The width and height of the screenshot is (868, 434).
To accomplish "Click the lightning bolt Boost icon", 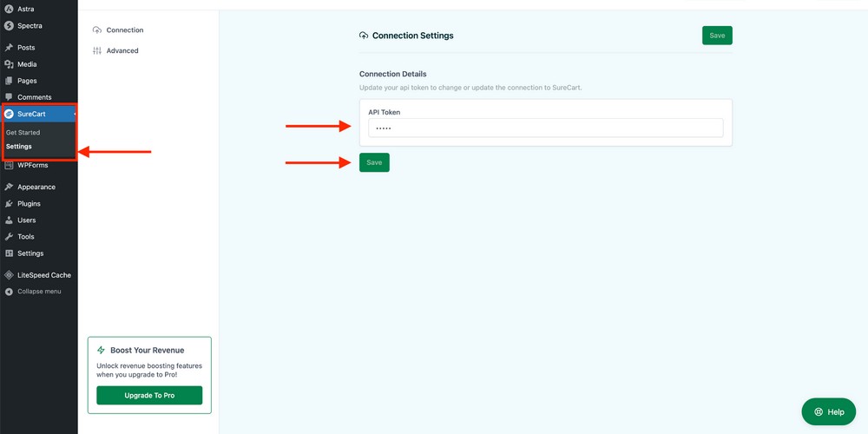I will (101, 350).
